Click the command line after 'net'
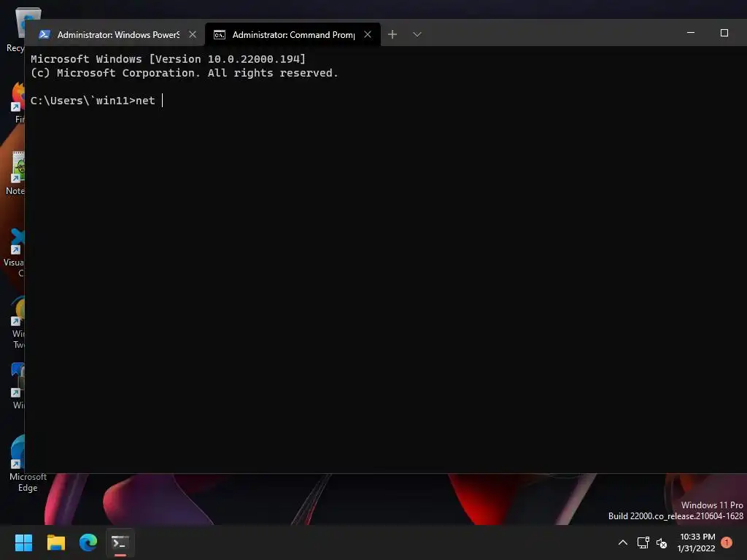This screenshot has width=747, height=560. pos(163,101)
